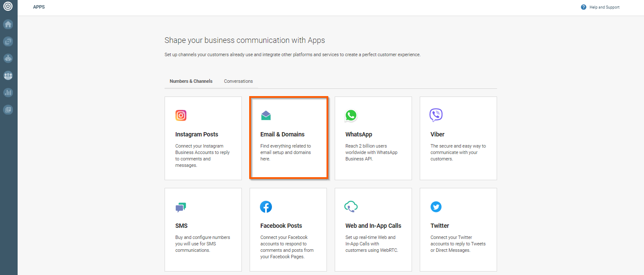Open the logs icon at sidebar bottom
Viewport: 644px width, 275px height.
[8, 109]
